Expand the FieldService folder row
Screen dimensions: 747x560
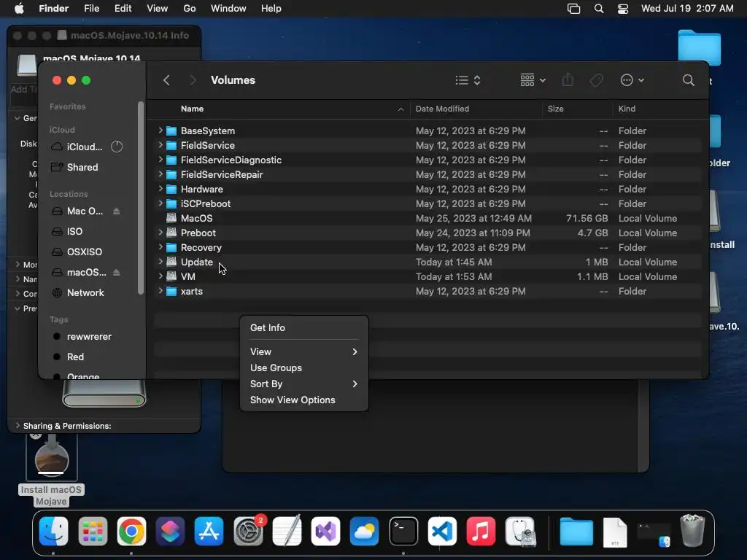point(160,145)
